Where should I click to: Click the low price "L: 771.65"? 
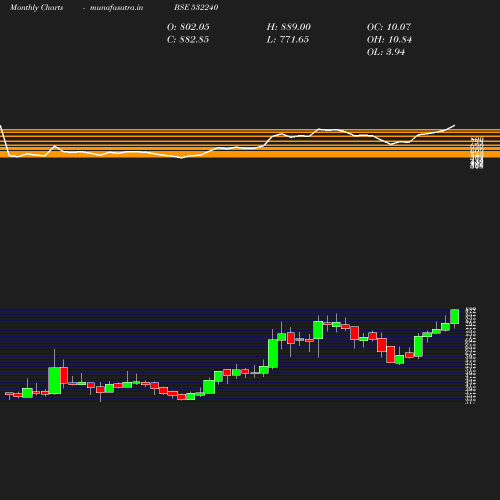pyautogui.click(x=287, y=40)
